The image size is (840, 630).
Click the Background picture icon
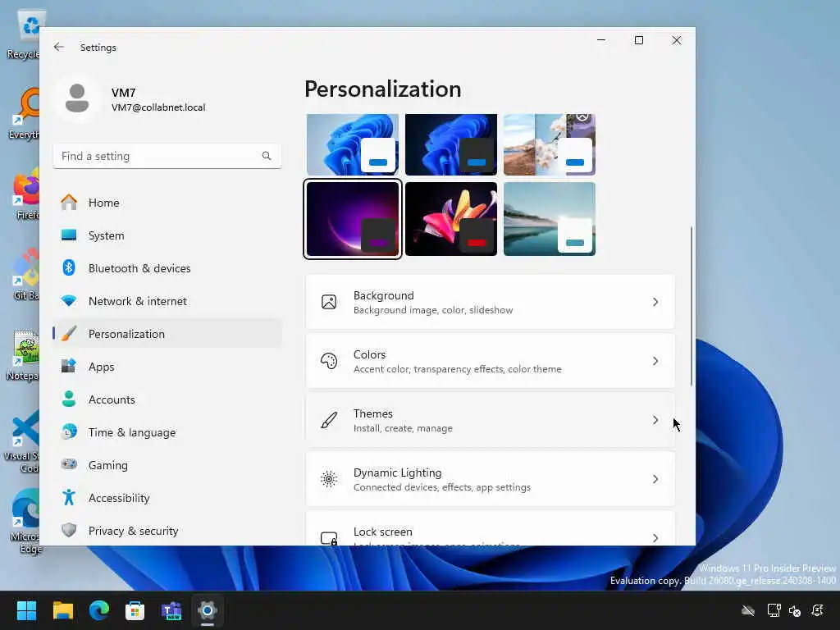click(329, 302)
